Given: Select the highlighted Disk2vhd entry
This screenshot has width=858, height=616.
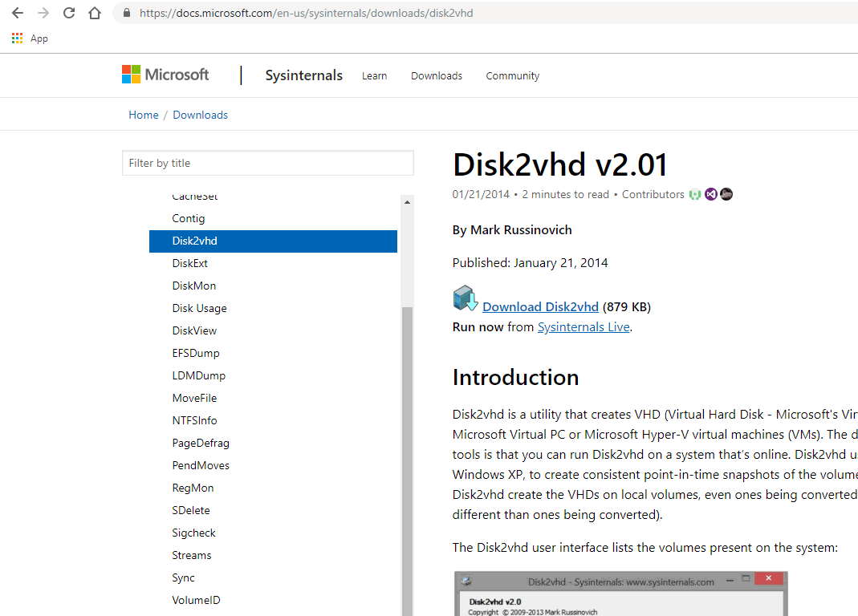Looking at the screenshot, I should [x=273, y=241].
